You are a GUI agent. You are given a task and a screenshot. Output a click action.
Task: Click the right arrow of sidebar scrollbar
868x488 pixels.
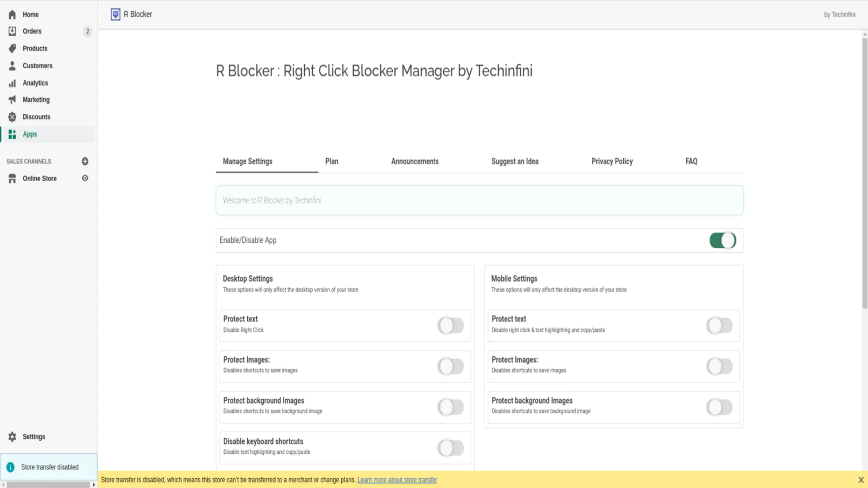point(94,485)
